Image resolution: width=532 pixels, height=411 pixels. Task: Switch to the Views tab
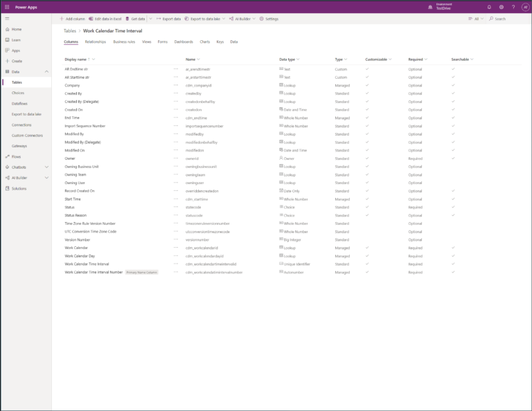click(x=147, y=42)
